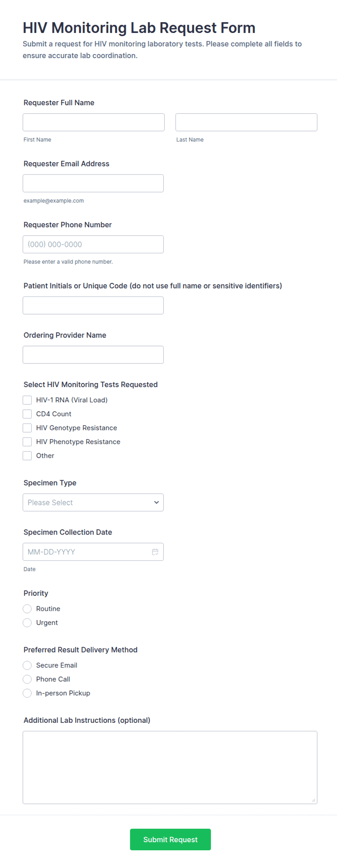The image size is (337, 868).
Task: Pick Secure Email delivery method
Action: [27, 665]
